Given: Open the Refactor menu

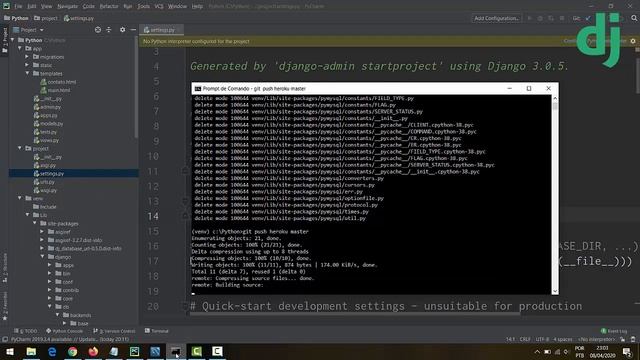Looking at the screenshot, I should pos(109,6).
